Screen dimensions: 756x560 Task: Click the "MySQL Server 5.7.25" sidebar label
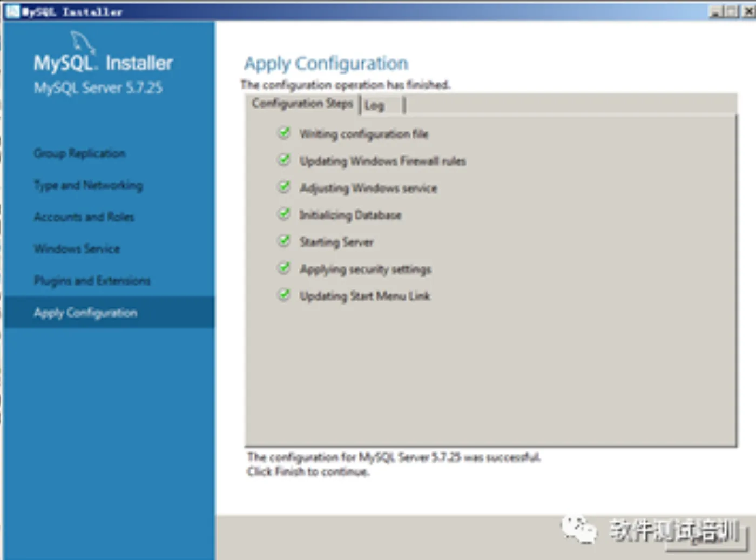[x=98, y=88]
